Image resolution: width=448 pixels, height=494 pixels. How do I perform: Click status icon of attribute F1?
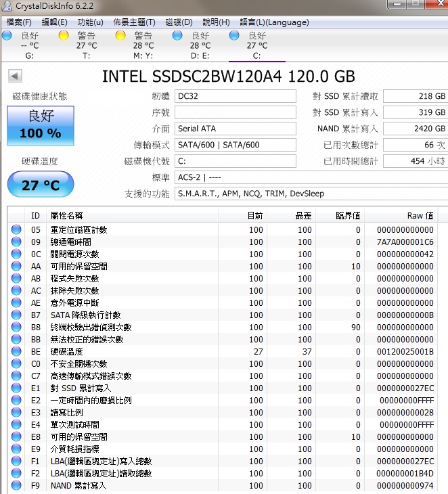16,462
